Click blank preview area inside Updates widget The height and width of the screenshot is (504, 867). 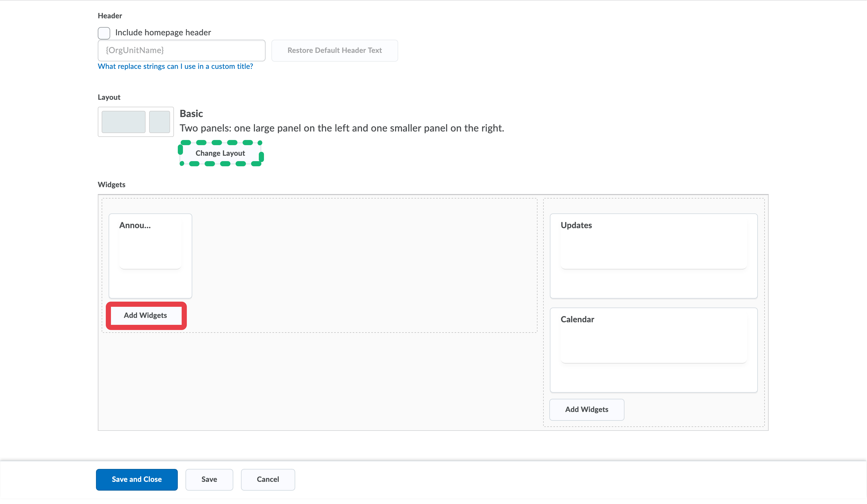[x=653, y=251]
